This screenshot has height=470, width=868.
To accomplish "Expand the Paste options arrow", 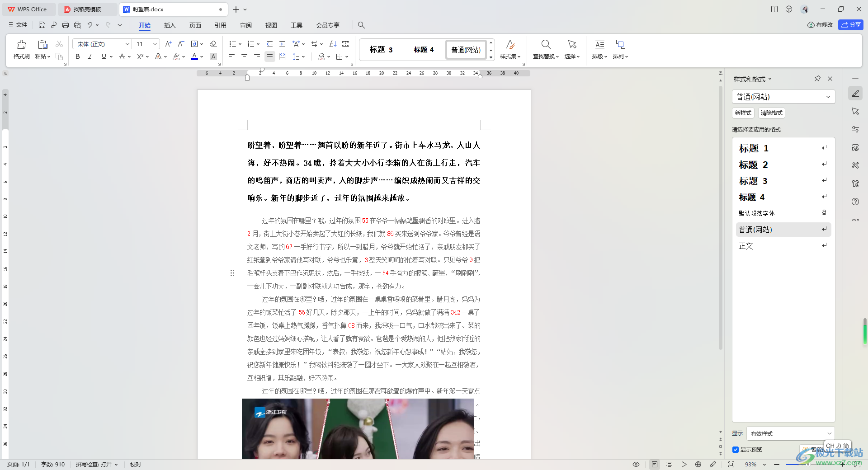I will click(x=49, y=56).
